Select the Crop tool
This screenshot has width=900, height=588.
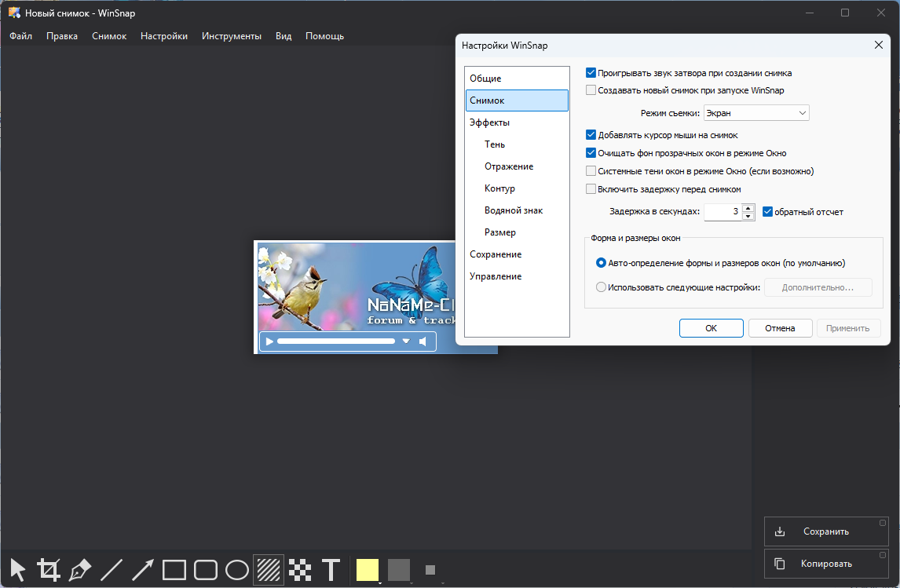49,569
